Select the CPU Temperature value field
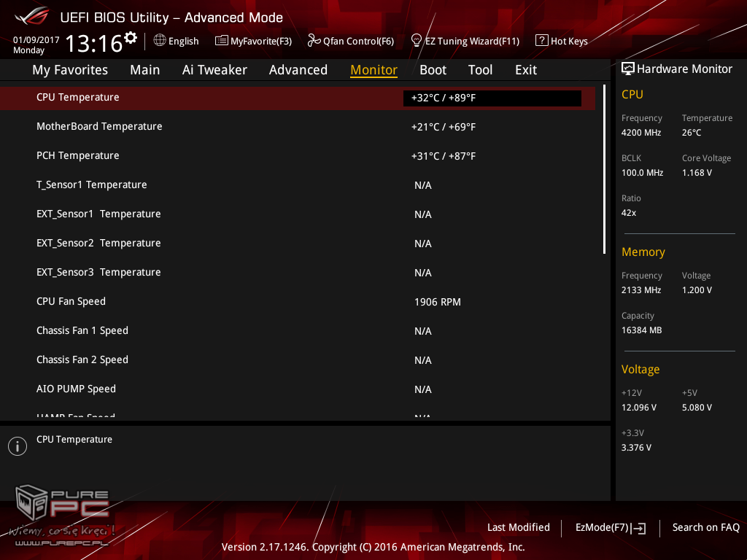Viewport: 747px width, 560px height. click(x=492, y=98)
